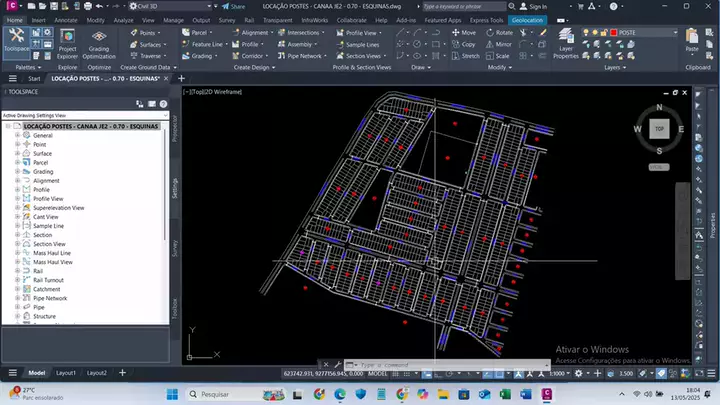The height and width of the screenshot is (405, 720).
Task: Switch to Layout2 tab
Action: point(97,373)
